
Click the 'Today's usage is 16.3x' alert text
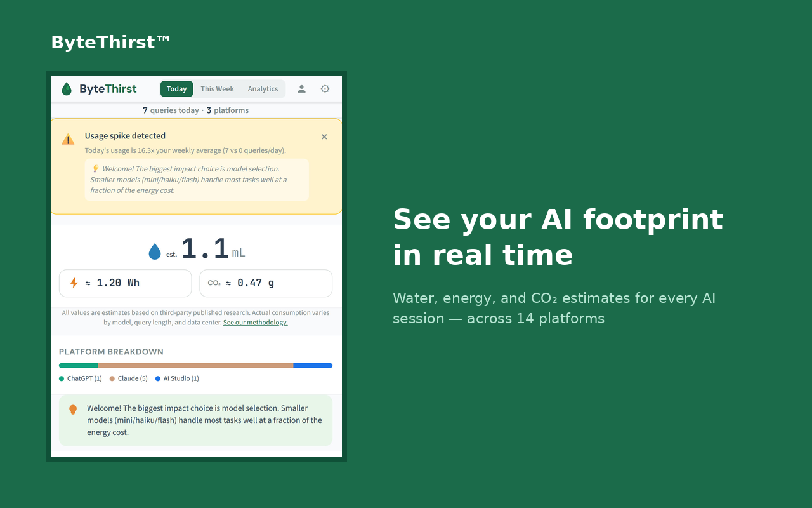tap(185, 150)
